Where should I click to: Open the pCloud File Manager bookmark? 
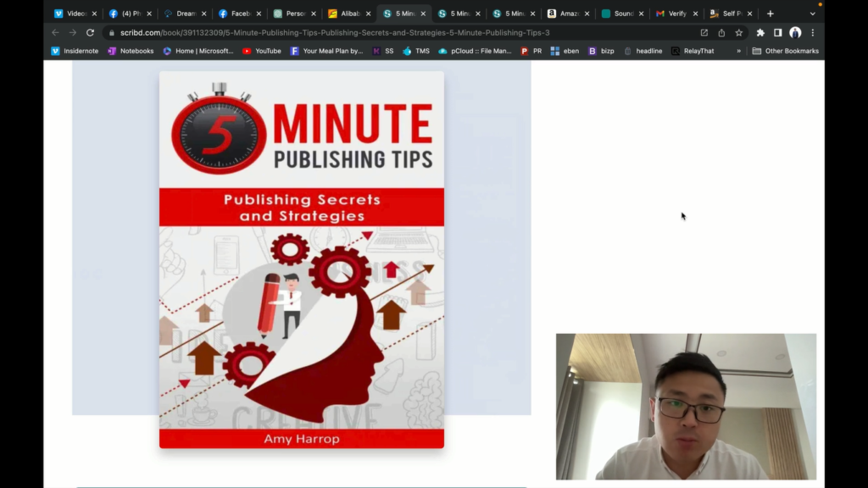pos(475,51)
